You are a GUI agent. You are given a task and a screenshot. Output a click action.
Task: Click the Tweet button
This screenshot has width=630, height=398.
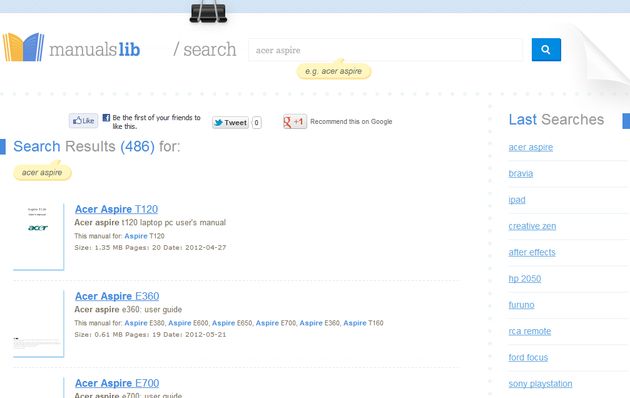[x=230, y=122]
